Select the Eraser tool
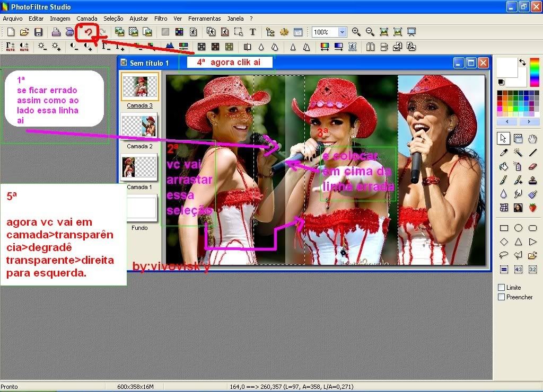 point(533,166)
